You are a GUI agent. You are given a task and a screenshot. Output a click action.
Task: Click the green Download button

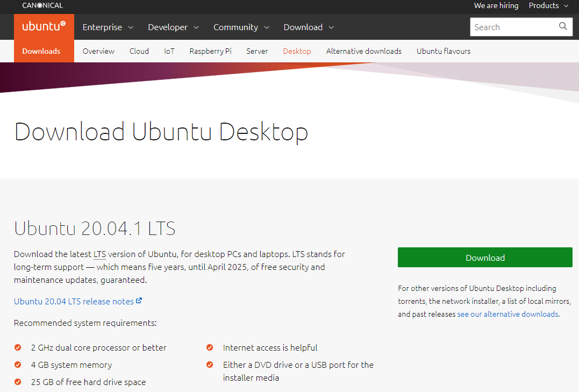(485, 257)
